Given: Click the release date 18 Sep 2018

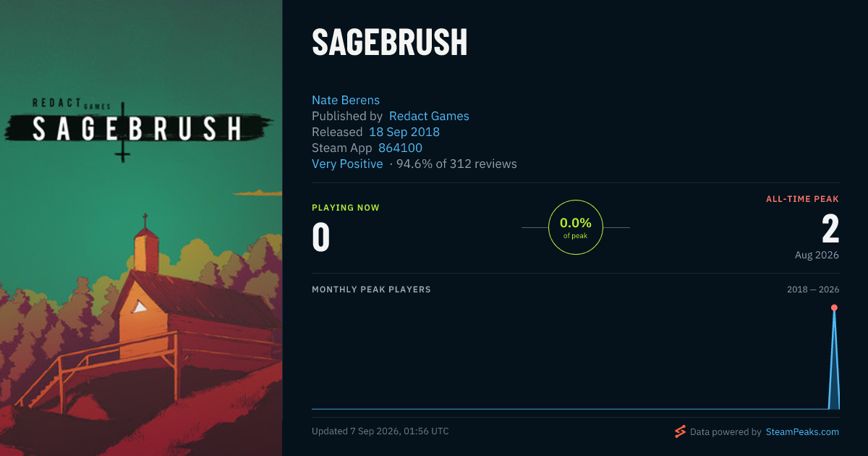Looking at the screenshot, I should (x=404, y=132).
